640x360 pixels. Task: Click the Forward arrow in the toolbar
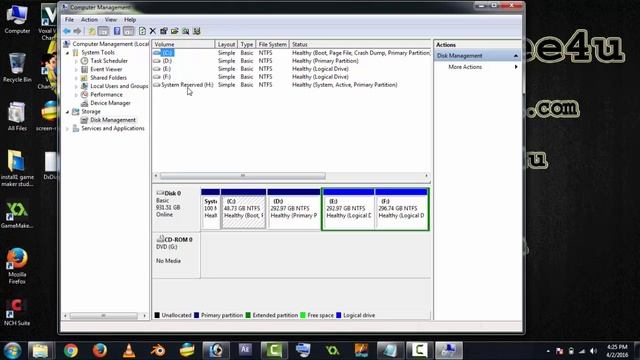[x=77, y=31]
